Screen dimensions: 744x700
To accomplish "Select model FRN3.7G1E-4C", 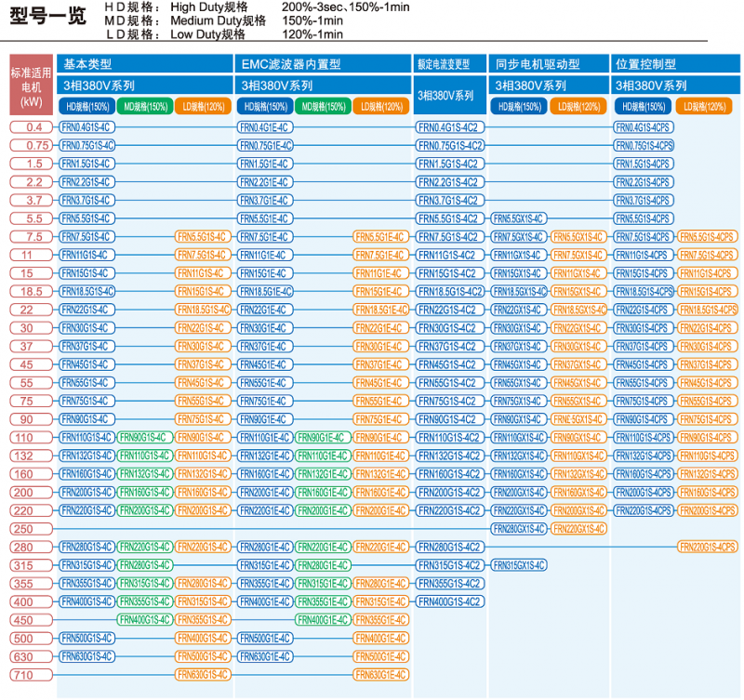I will tap(265, 200).
